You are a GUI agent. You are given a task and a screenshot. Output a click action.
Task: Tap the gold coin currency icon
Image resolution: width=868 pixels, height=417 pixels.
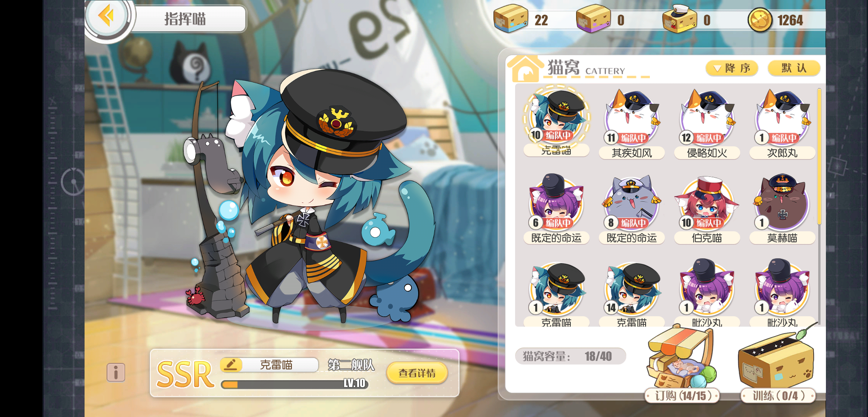point(759,20)
